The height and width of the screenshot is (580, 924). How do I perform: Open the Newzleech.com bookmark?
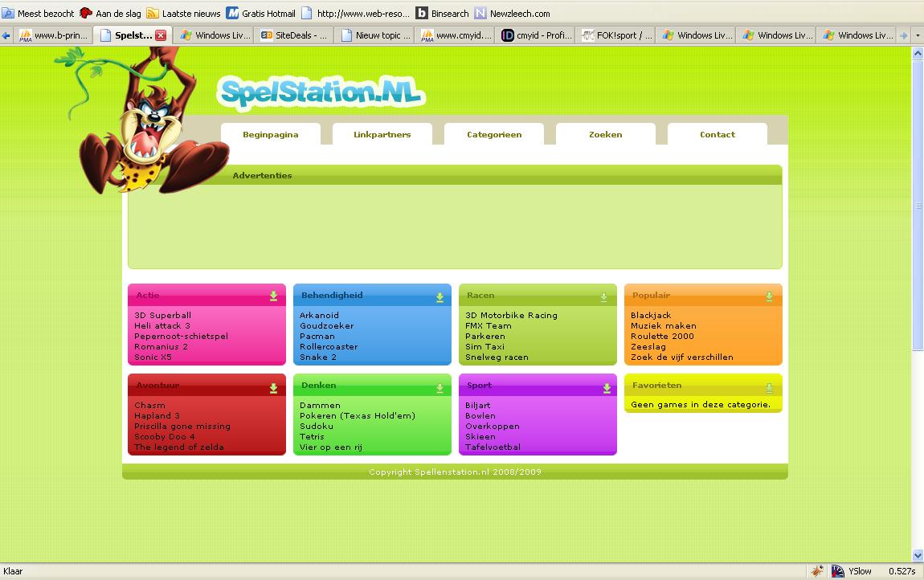(513, 13)
